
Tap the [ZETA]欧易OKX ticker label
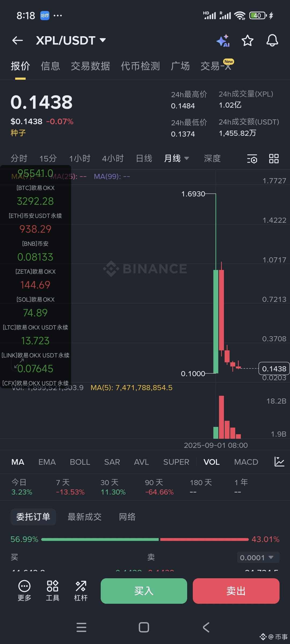tap(35, 272)
